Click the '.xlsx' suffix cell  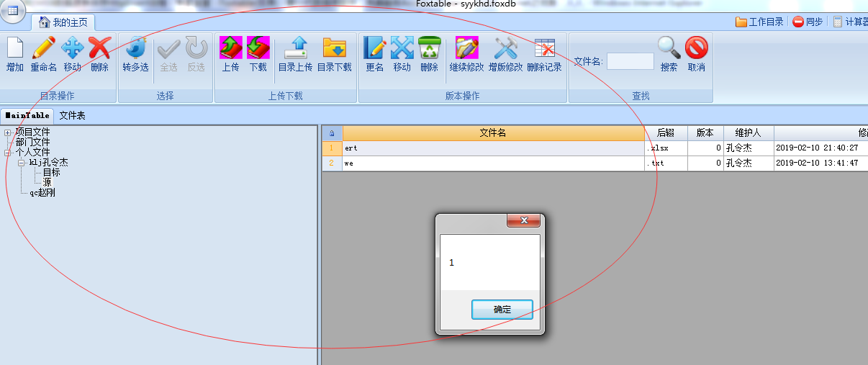(x=666, y=148)
